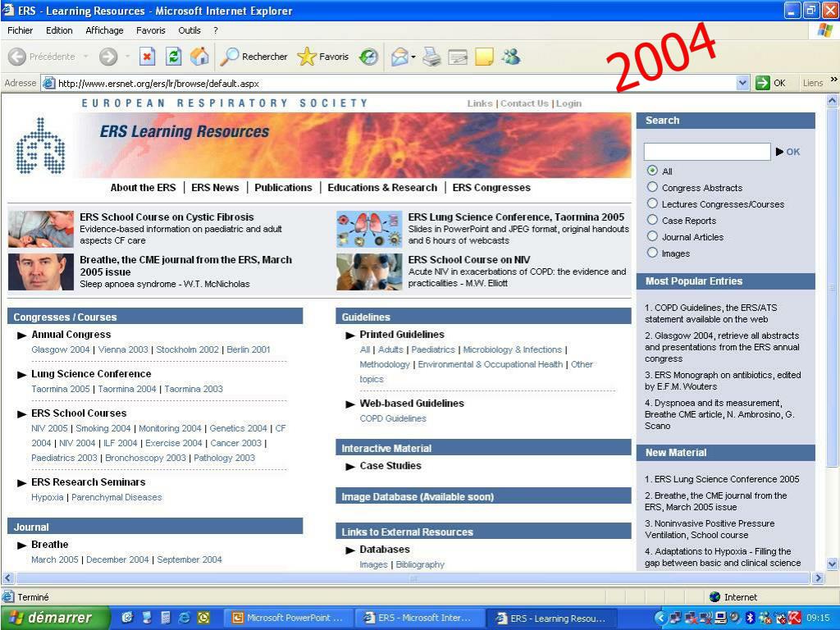Click the ERS School Course on NIV thumbnail

369,272
